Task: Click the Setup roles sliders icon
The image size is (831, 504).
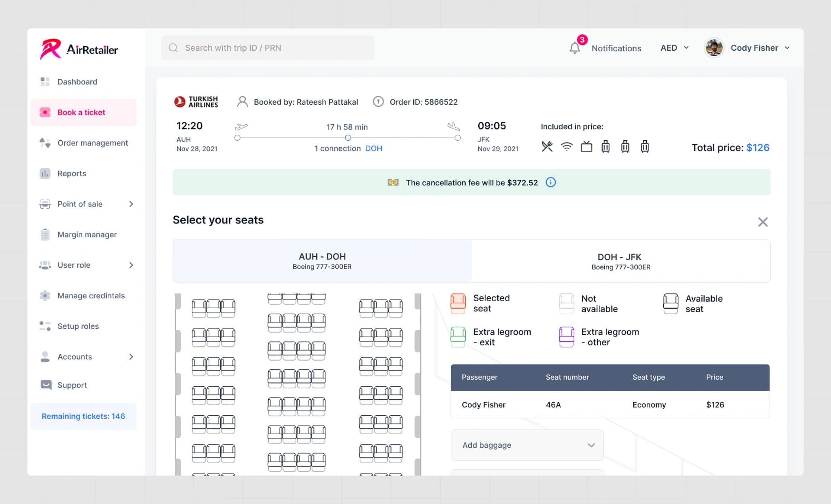Action: 45,326
